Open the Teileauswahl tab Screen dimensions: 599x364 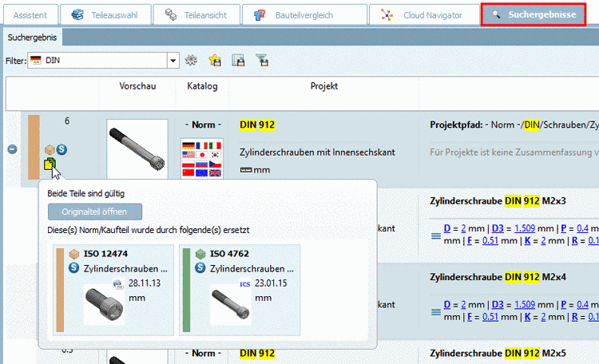[x=105, y=15]
